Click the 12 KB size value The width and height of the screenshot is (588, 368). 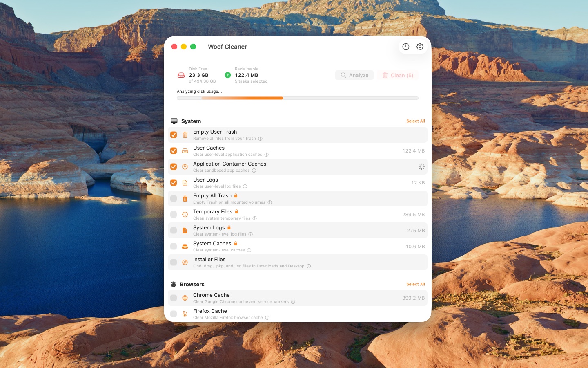418,183
